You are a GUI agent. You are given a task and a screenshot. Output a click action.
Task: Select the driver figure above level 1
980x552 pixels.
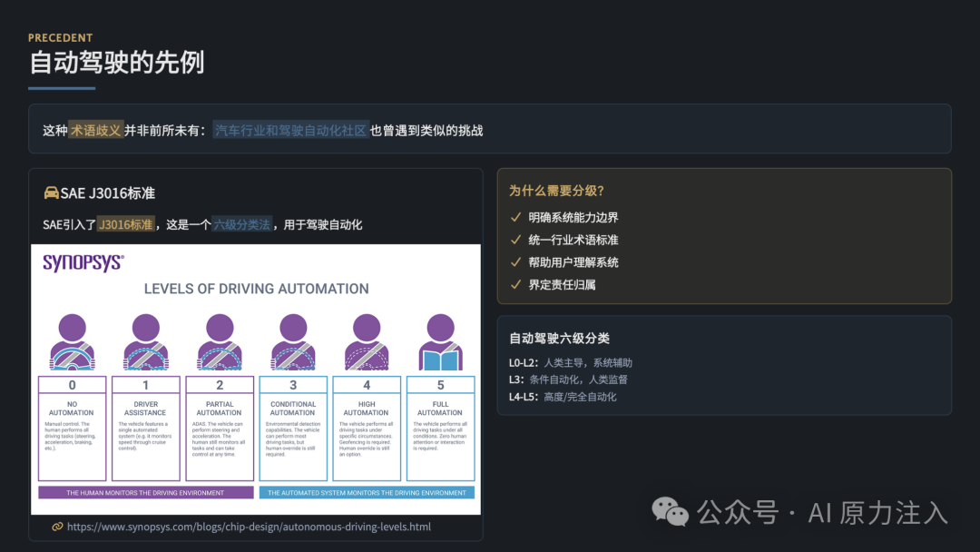pyautogui.click(x=145, y=341)
